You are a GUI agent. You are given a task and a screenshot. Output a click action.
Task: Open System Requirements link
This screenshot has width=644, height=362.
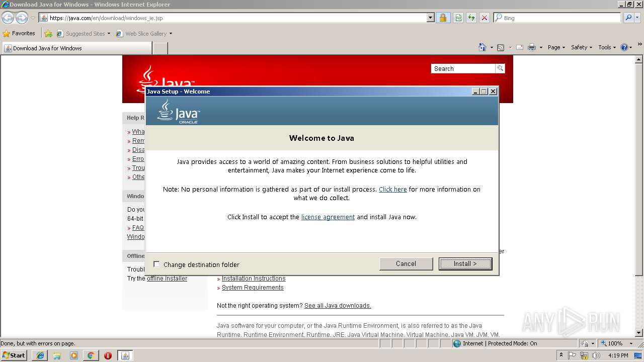click(253, 288)
